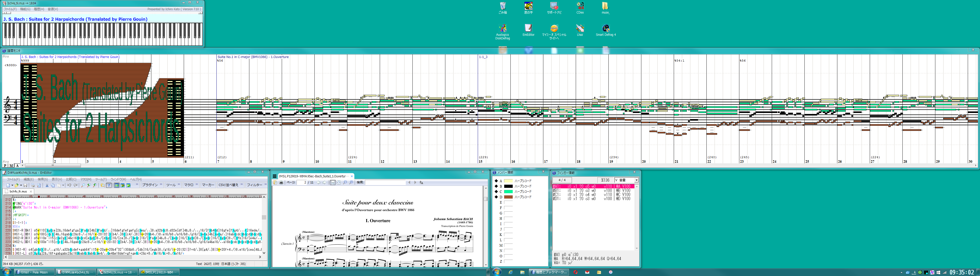Open the EmEditor desktop shortcut
The image size is (980, 276).
click(529, 30)
